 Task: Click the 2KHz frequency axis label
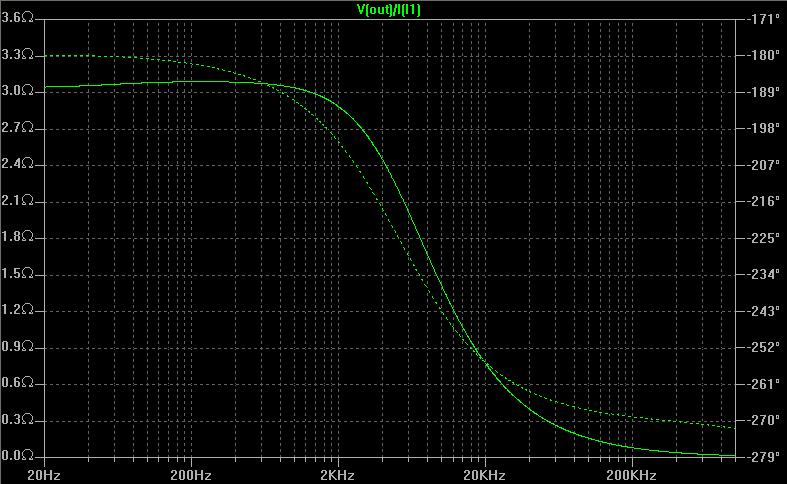[x=337, y=475]
